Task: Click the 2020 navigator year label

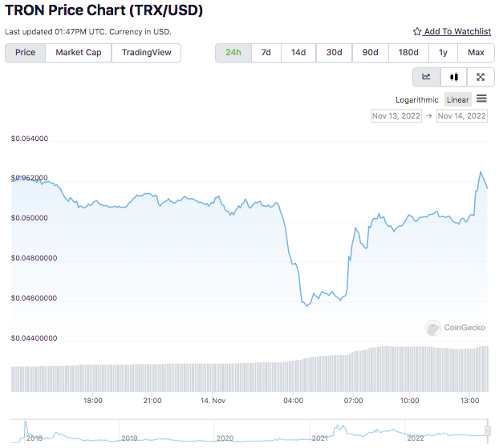Action: coord(225,438)
